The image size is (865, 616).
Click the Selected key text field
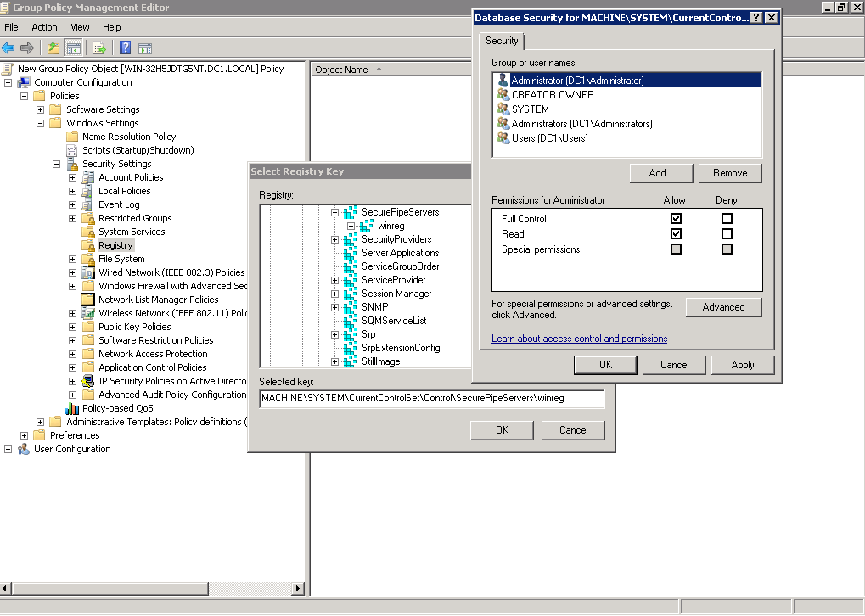click(431, 398)
